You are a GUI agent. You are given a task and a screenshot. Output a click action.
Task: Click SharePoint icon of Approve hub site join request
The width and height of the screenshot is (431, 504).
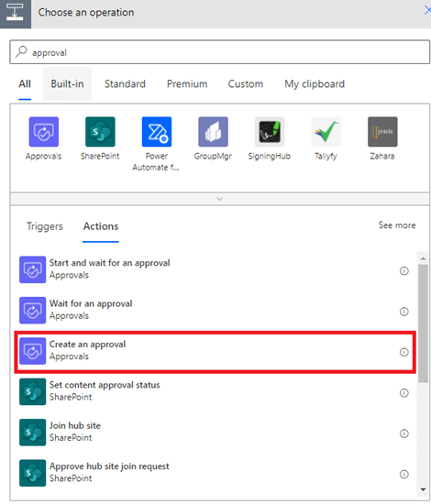point(32,473)
